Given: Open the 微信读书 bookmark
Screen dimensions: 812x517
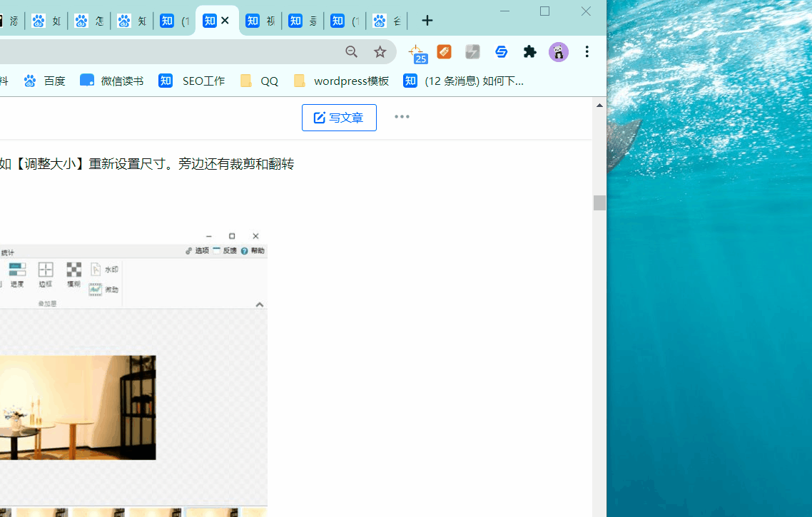Looking at the screenshot, I should [112, 81].
